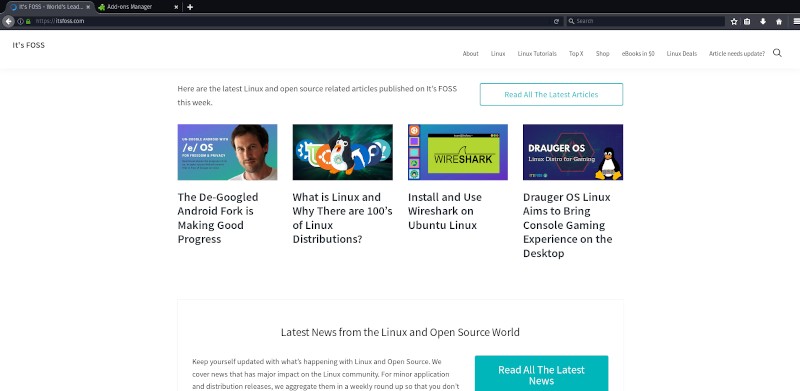Click Read All The Latest Articles button

(x=551, y=94)
